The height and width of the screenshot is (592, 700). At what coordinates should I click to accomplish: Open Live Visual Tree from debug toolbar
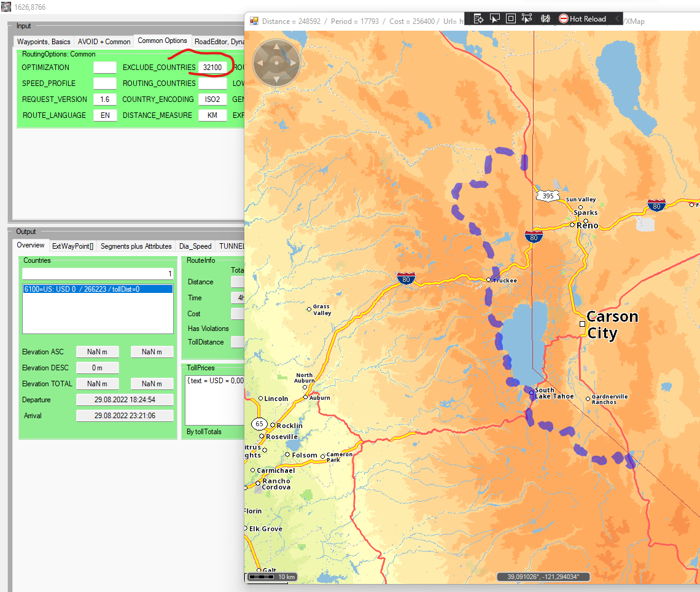pos(478,19)
